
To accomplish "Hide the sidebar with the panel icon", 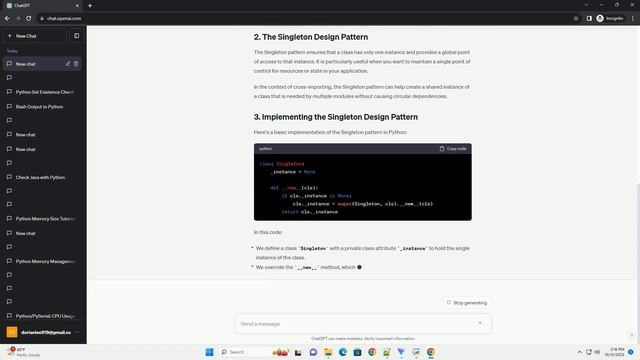I will click(x=77, y=36).
